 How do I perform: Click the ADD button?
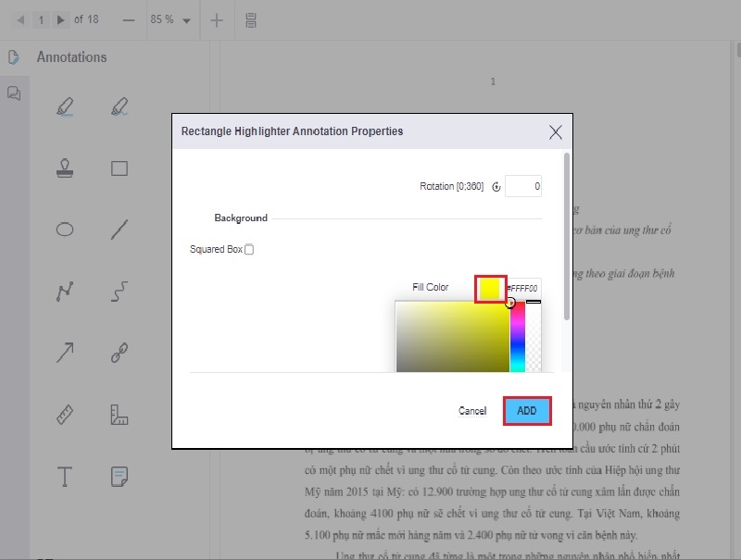(527, 411)
